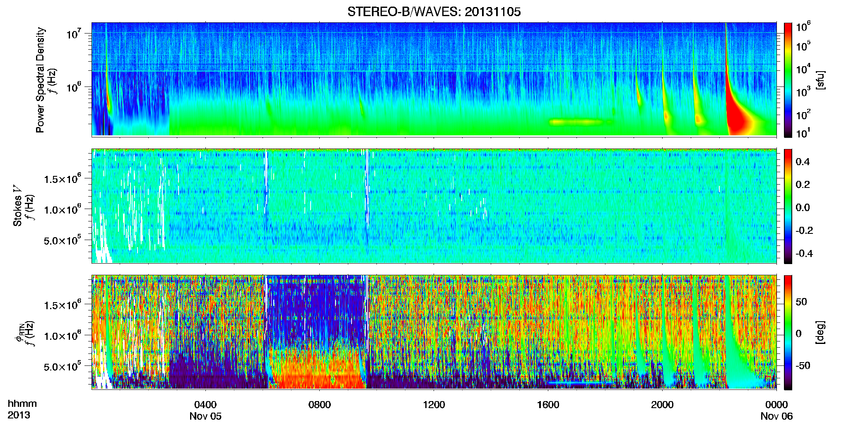This screenshot has height=447, width=868.
Task: Click the hhmm 2013 time format label
Action: click(22, 409)
